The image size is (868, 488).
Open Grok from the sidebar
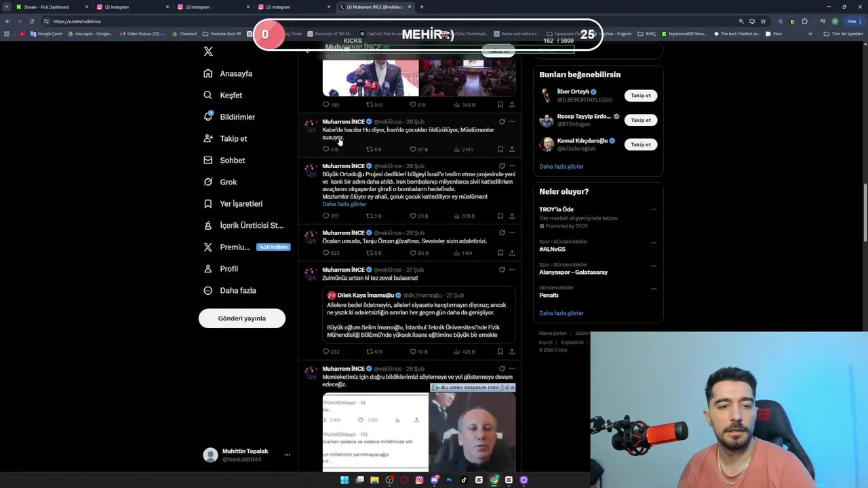click(x=220, y=182)
